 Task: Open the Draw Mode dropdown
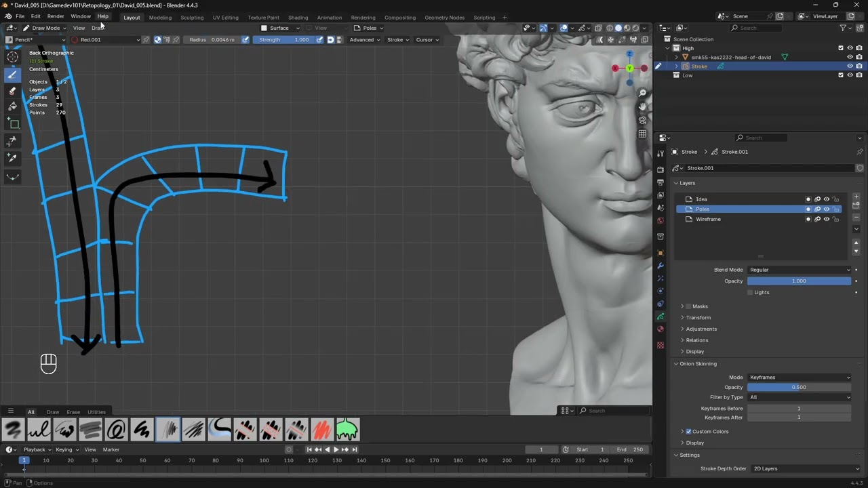tap(45, 28)
